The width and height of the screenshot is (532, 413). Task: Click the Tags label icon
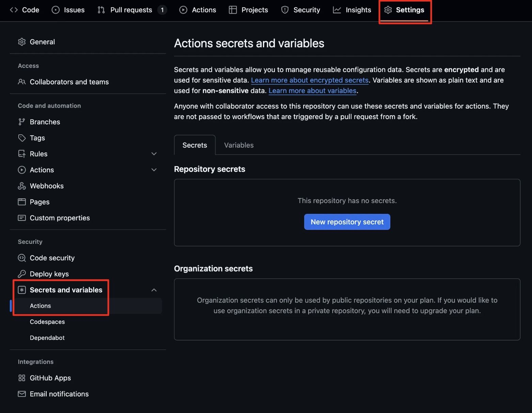coord(22,138)
